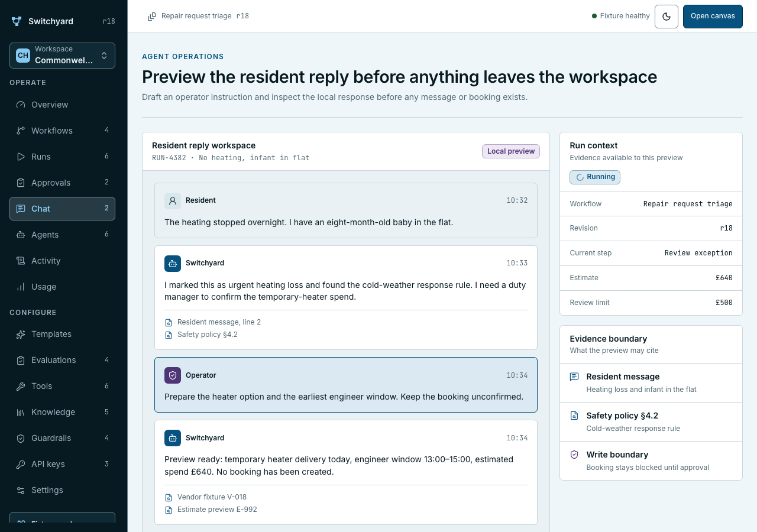Click the Workflows branch icon

(x=21, y=131)
